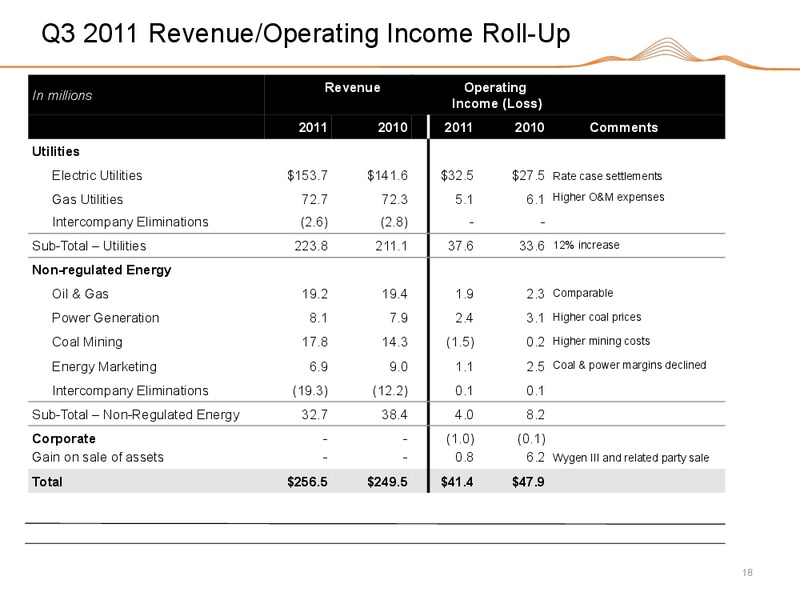Click the "Wygen III and related party sale" comment
This screenshot has height=600, width=800.
coord(631,458)
